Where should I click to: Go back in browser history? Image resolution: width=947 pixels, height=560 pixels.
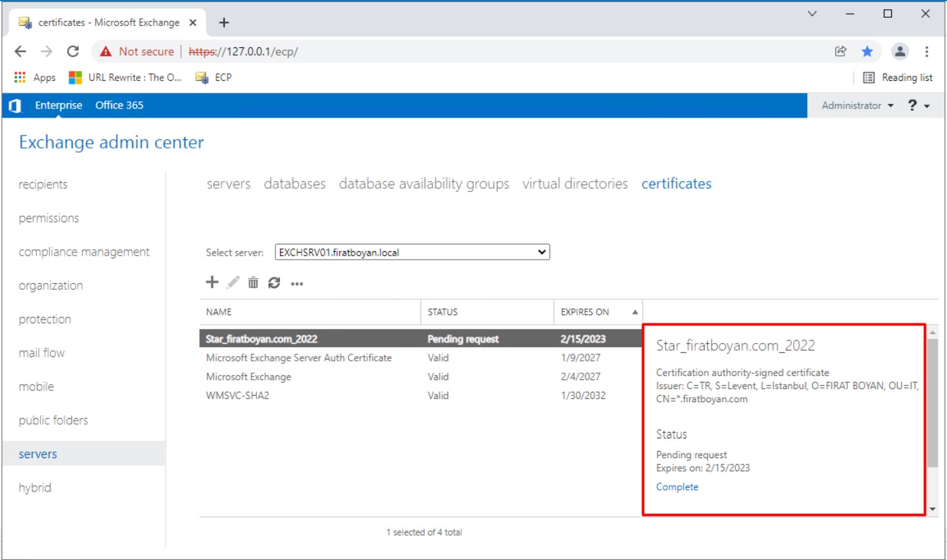(x=20, y=51)
